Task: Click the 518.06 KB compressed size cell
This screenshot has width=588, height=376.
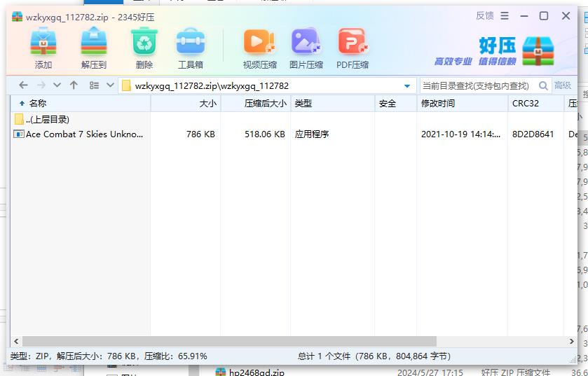Action: (265, 134)
